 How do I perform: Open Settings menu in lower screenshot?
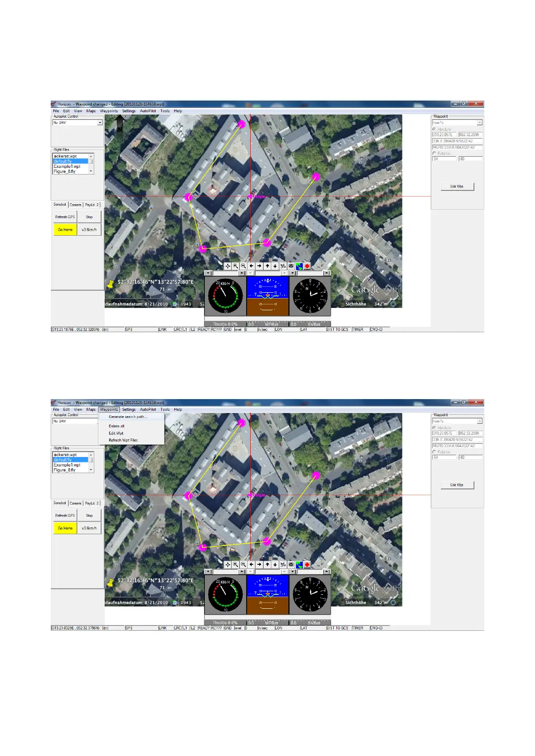[x=128, y=409]
